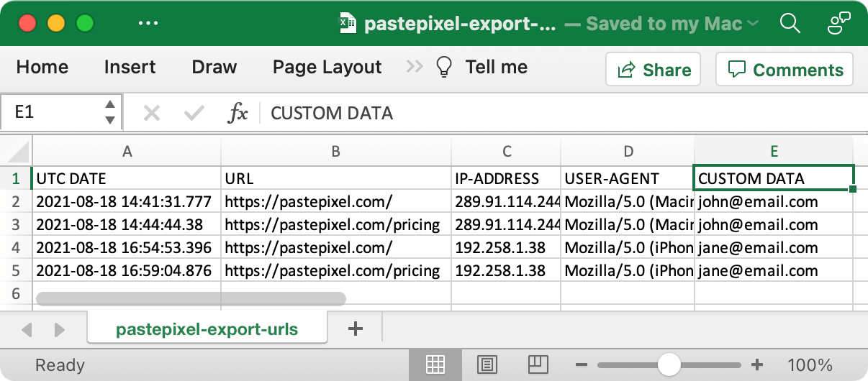The width and height of the screenshot is (868, 381).
Task: Go to next sheet arrow
Action: (x=60, y=330)
